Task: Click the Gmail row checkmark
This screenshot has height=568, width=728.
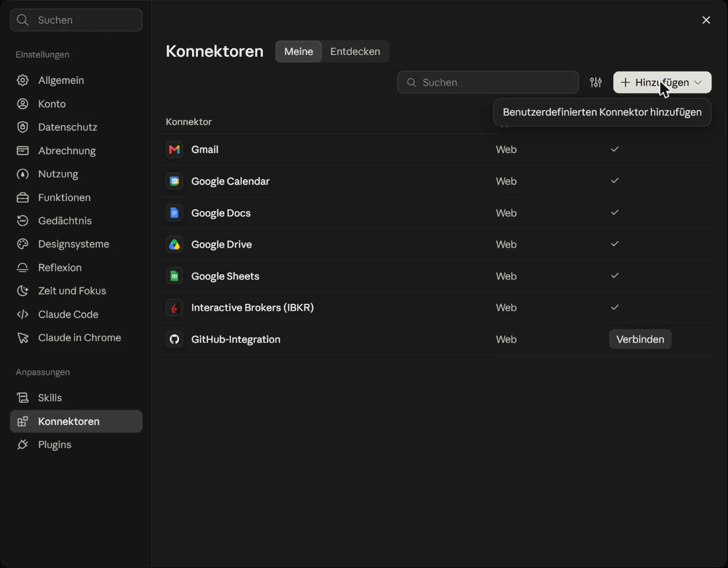Action: (615, 149)
